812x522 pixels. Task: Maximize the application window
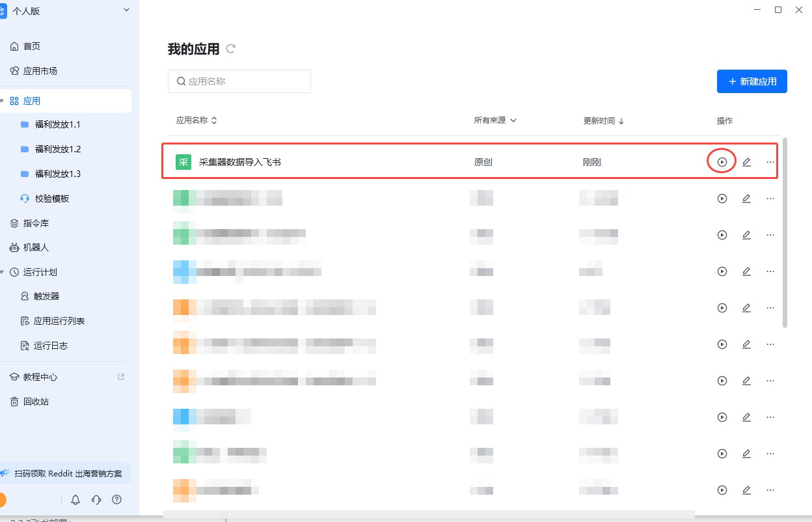(778, 10)
